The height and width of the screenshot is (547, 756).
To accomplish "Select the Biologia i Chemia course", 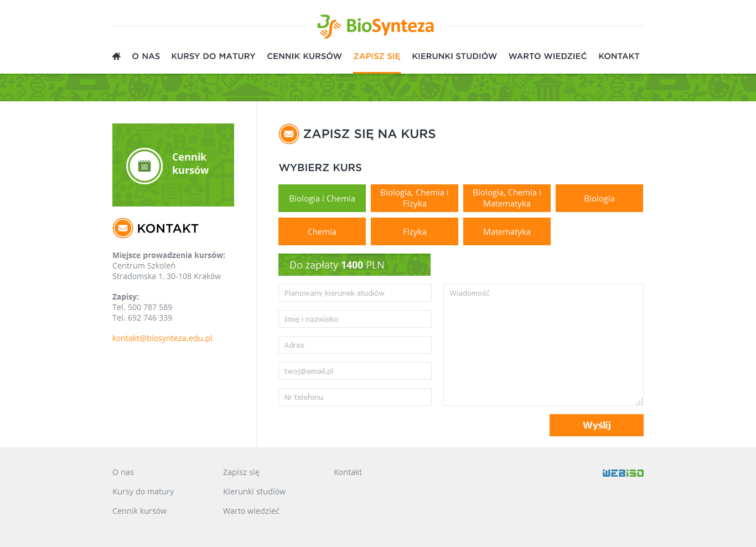I will [x=322, y=198].
